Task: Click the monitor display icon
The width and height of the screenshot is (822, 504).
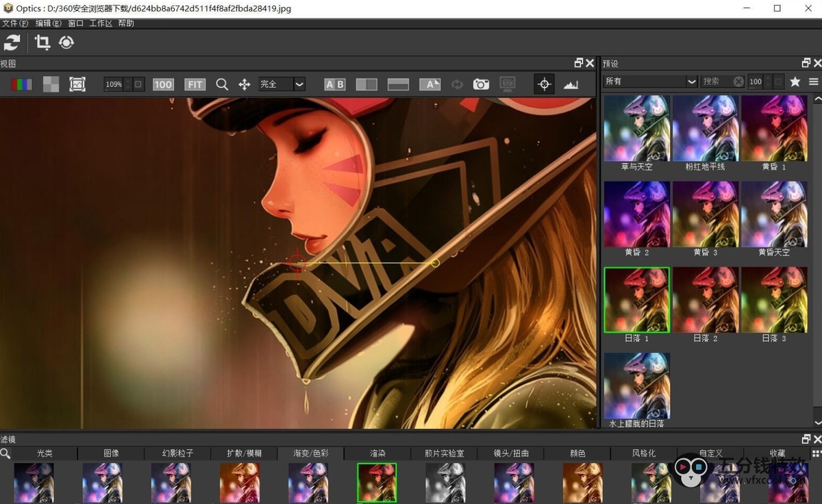Action: 508,84
